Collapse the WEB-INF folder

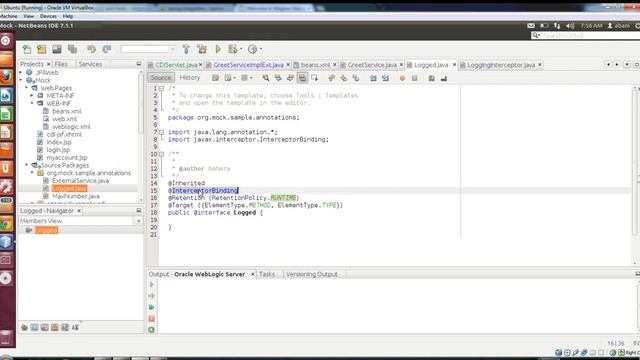click(x=32, y=103)
